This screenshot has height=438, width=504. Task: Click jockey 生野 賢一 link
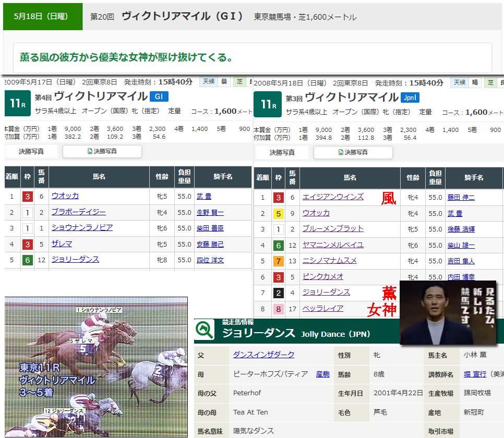tap(211, 212)
